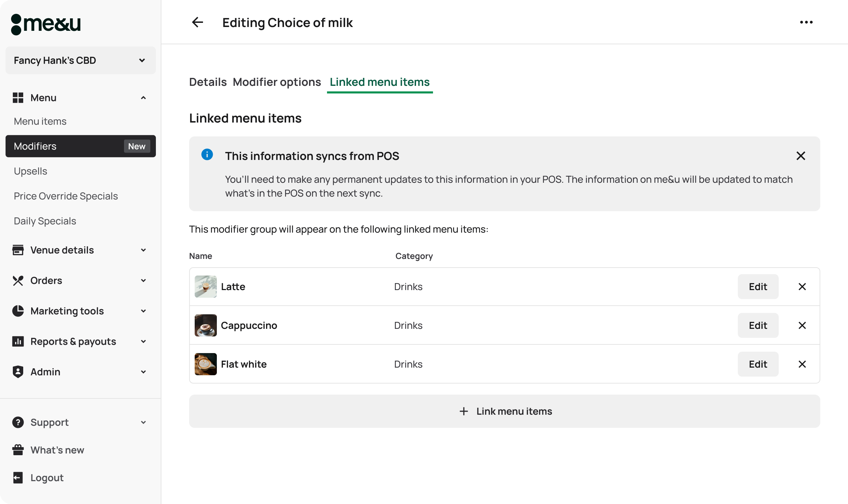This screenshot has height=504, width=848.
Task: Open the three-dot more options menu
Action: [x=806, y=22]
